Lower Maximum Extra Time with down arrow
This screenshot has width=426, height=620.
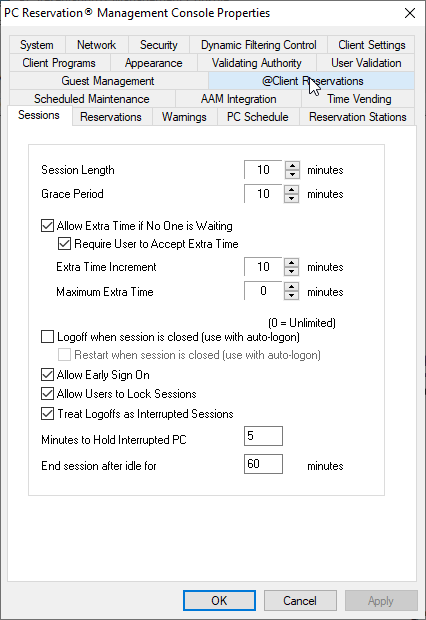292,295
